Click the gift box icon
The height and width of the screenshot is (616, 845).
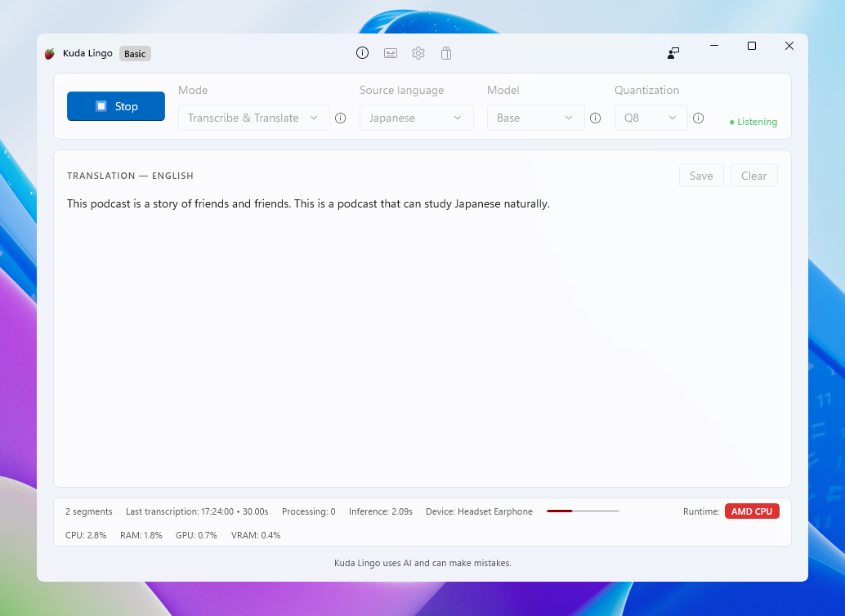pyautogui.click(x=446, y=53)
